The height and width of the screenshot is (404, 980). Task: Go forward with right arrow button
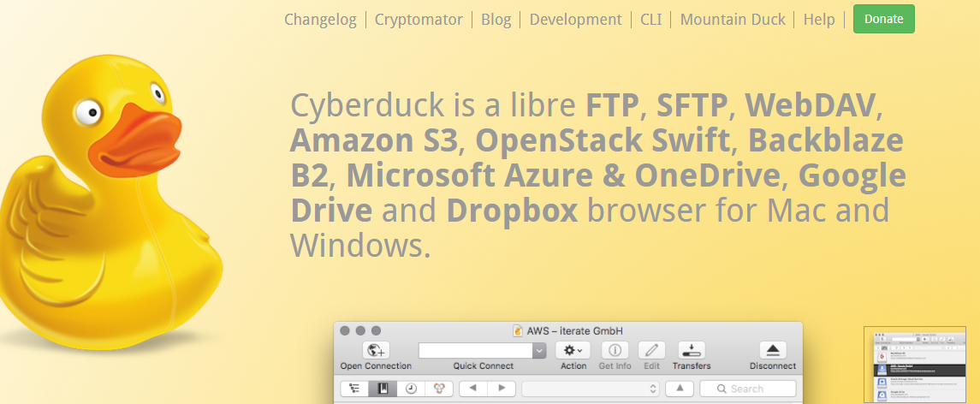click(502, 389)
